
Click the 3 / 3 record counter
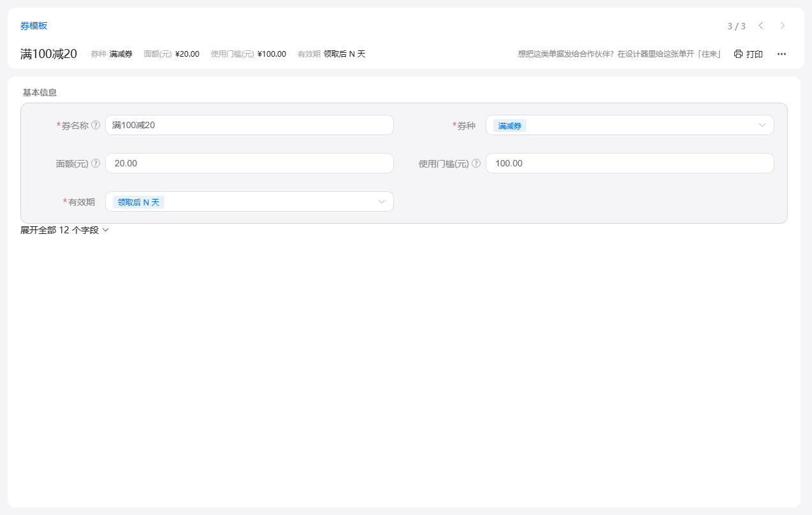(x=736, y=26)
